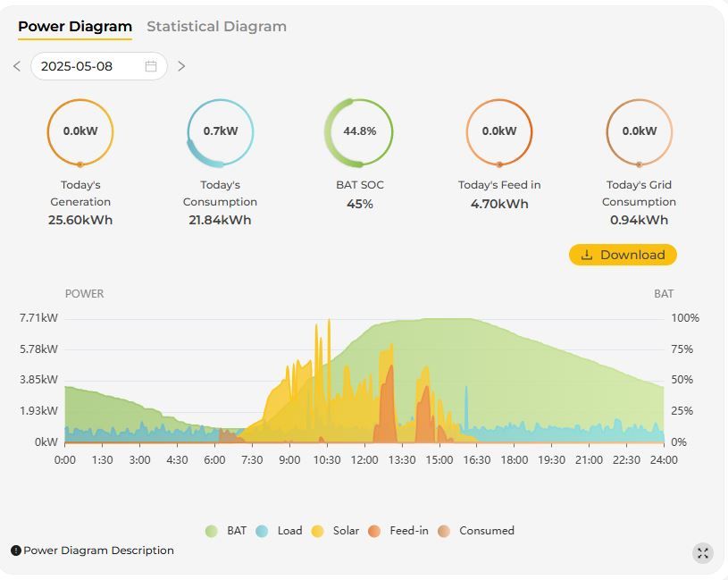Click the calendar icon in date field
Image resolution: width=728 pixels, height=580 pixels.
pyautogui.click(x=151, y=66)
